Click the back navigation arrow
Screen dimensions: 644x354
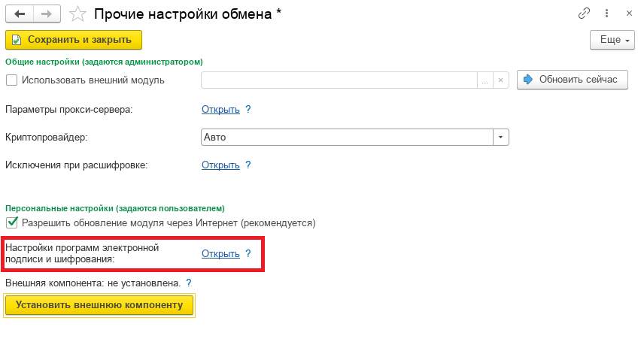coord(20,14)
